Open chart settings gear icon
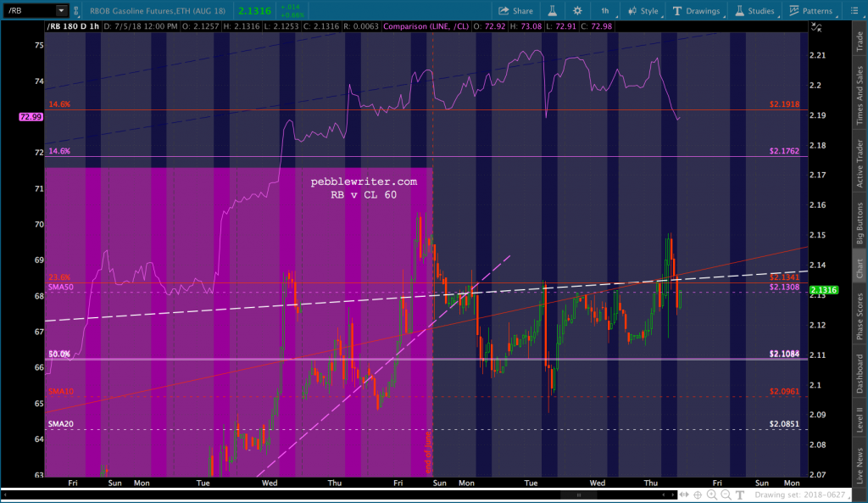This screenshot has height=503, width=868. click(577, 10)
